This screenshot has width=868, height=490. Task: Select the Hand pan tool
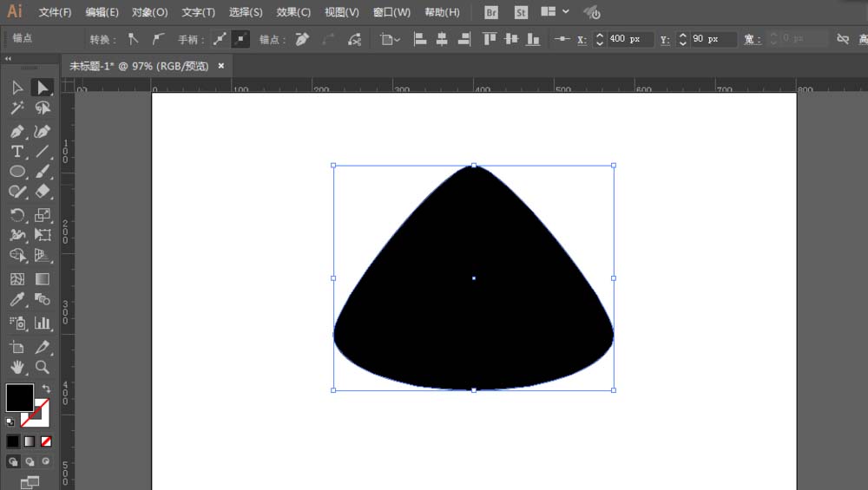click(x=16, y=368)
